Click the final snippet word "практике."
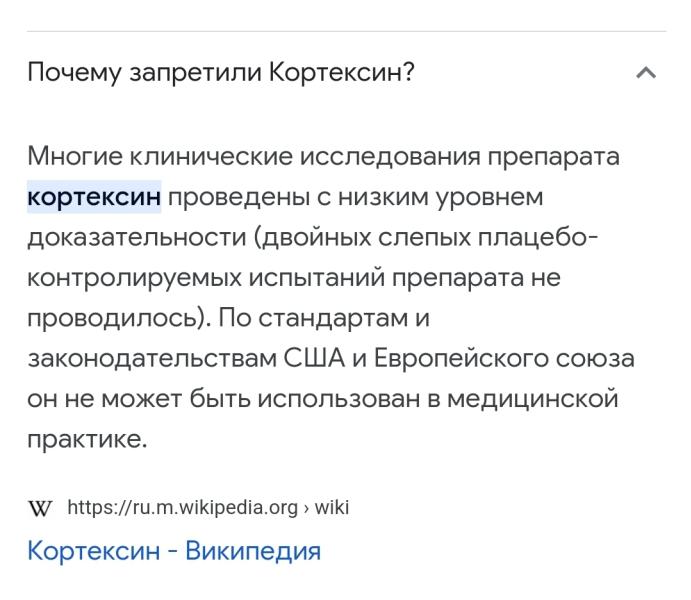This screenshot has height=600, width=691. coord(87,440)
